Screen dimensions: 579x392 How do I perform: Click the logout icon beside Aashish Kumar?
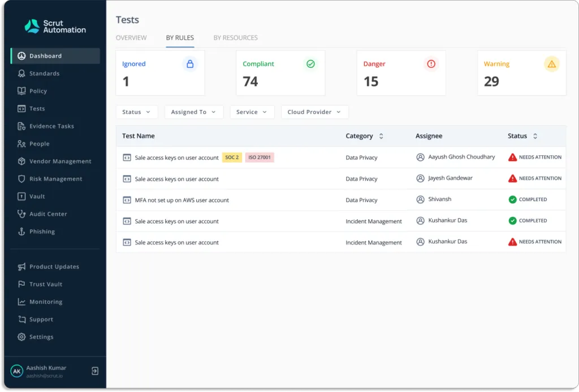[x=95, y=371]
